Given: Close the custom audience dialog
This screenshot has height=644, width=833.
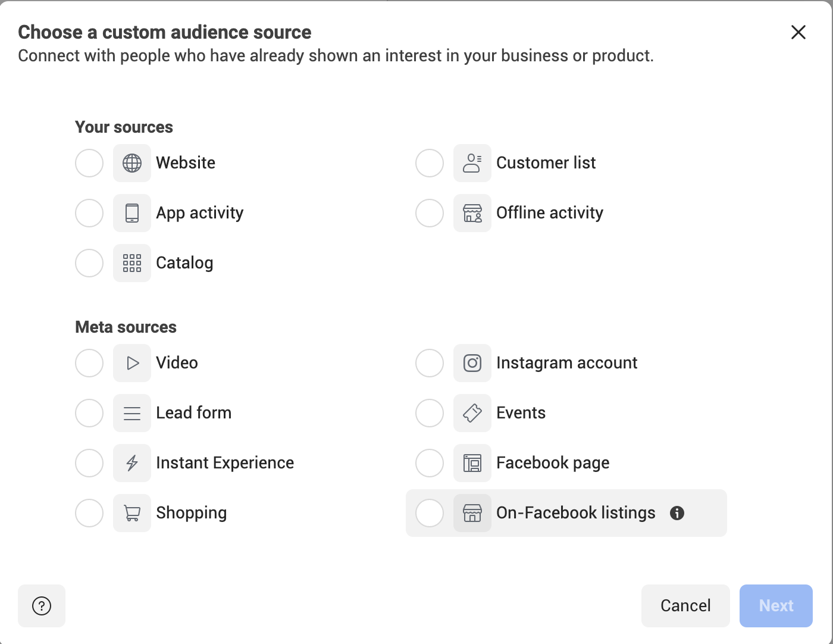Looking at the screenshot, I should [x=798, y=32].
